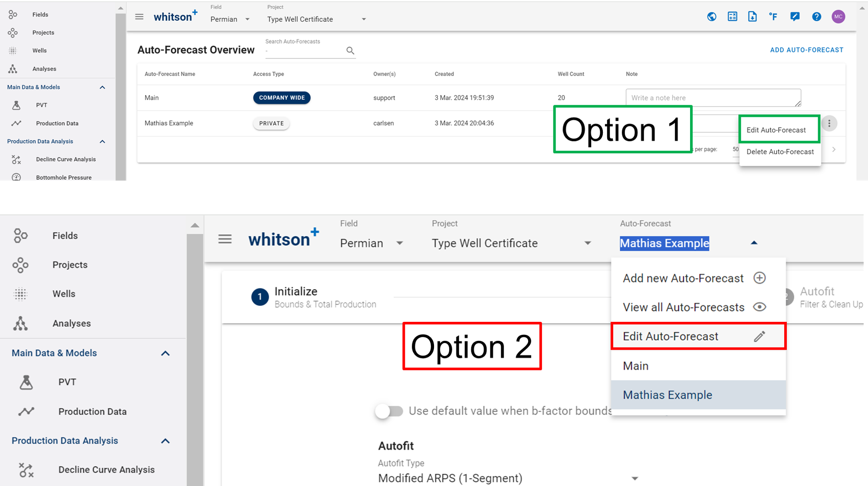The height and width of the screenshot is (486, 868).
Task: Click the Decline Curve Analysis icon
Action: [16, 159]
